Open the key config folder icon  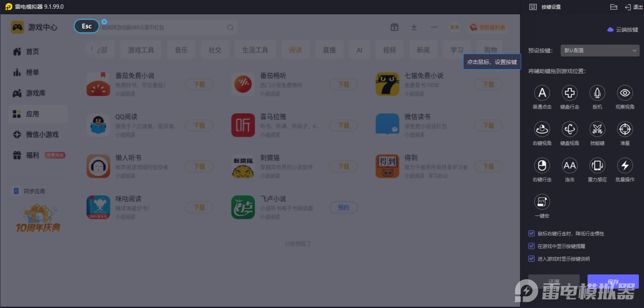[x=614, y=7]
